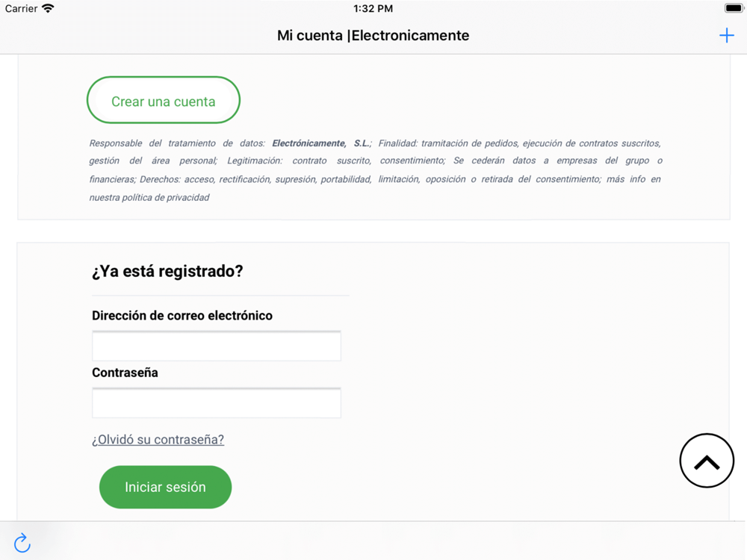Viewport: 747px width, 560px height.
Task: Click the blue reload arrow icon
Action: 22,543
